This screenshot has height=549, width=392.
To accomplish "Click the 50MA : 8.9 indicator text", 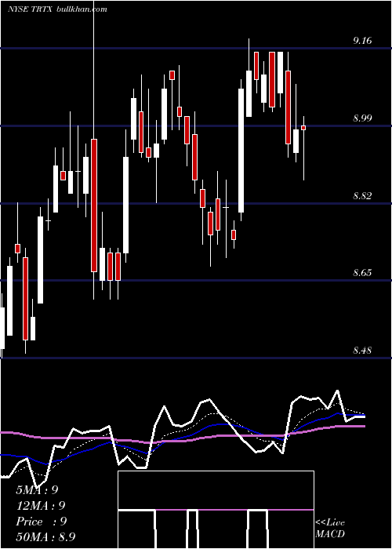I will (45, 537).
